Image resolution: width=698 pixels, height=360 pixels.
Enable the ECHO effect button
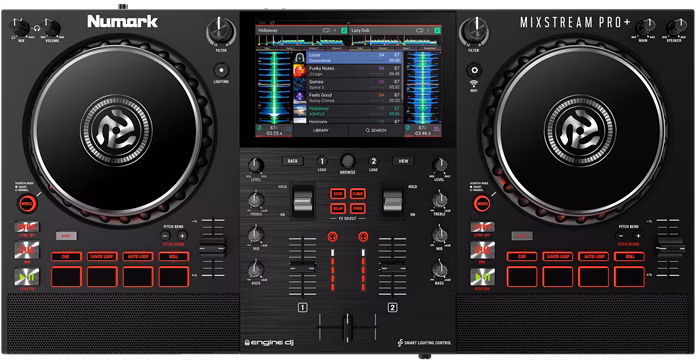338,194
